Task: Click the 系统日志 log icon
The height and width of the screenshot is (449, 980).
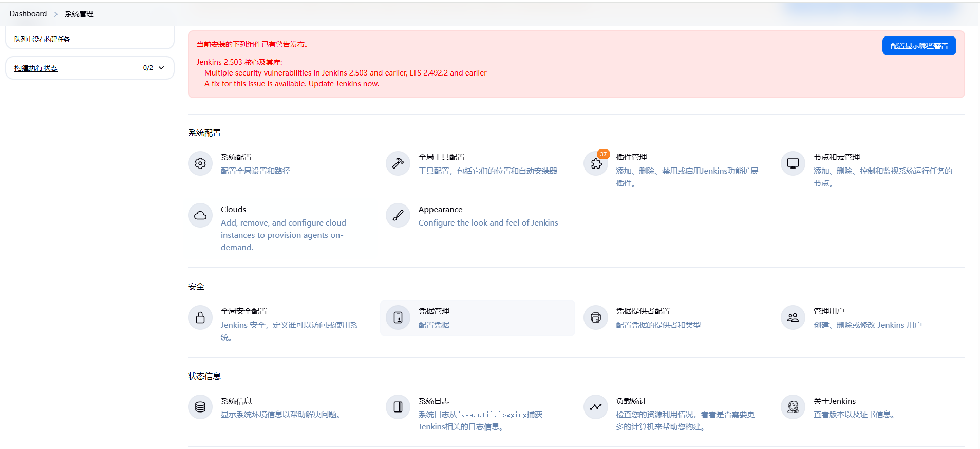Action: point(398,407)
